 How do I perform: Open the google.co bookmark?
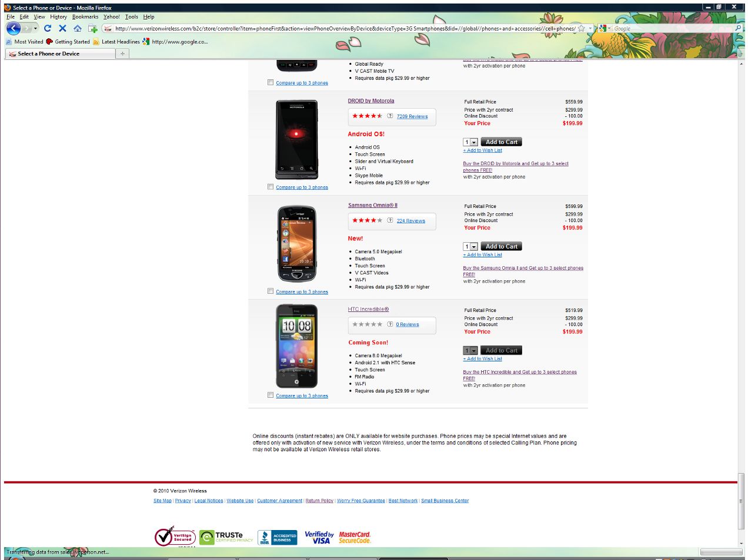tap(175, 42)
